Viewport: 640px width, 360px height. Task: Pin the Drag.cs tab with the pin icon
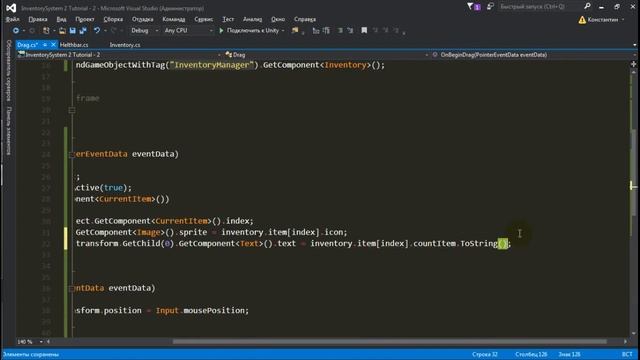[x=45, y=44]
